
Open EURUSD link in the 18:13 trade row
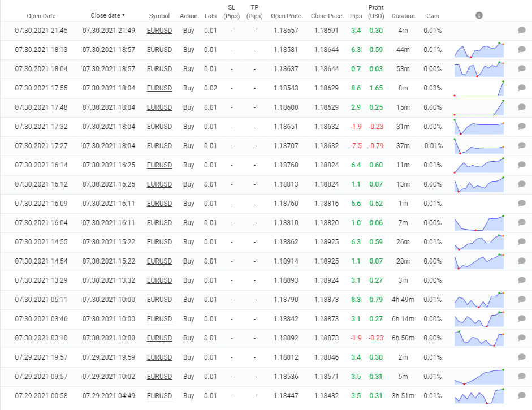tap(159, 50)
